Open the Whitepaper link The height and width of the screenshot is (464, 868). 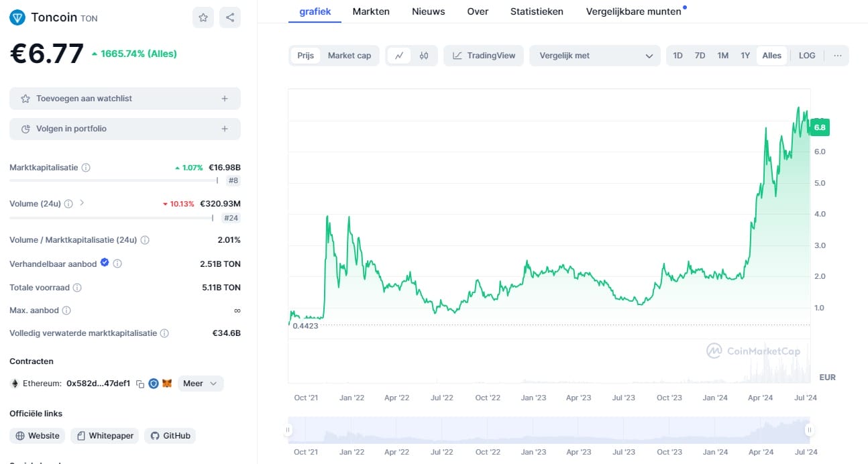click(x=105, y=436)
